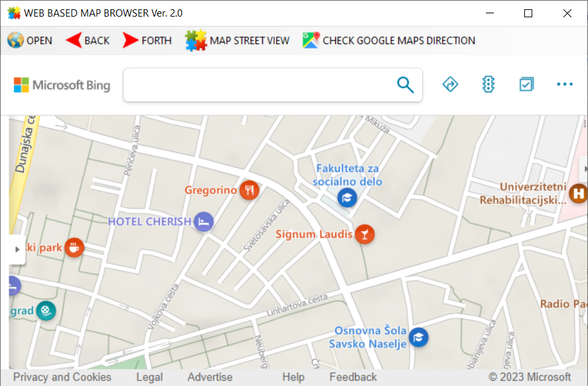
Task: Maximize the Map Browser window
Action: point(528,13)
